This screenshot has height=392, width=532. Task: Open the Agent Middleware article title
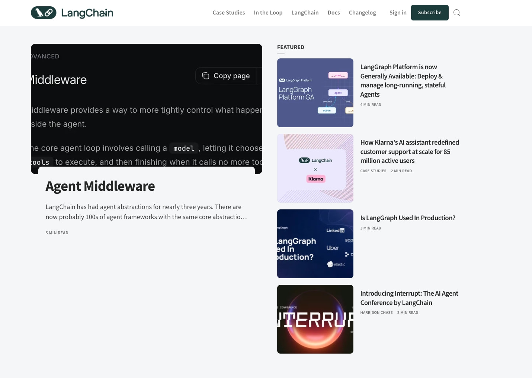[x=100, y=186]
